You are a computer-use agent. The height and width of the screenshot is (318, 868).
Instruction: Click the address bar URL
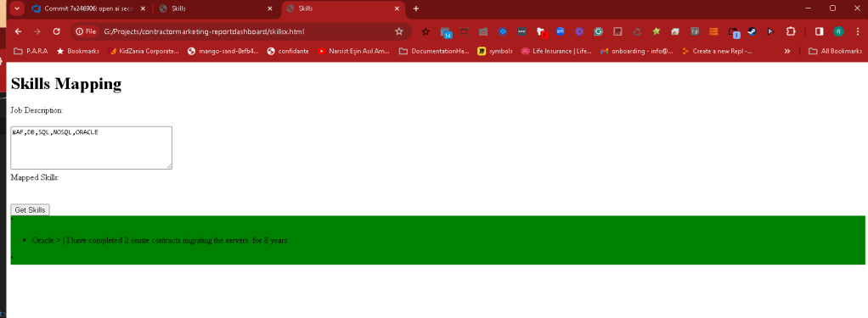(205, 31)
